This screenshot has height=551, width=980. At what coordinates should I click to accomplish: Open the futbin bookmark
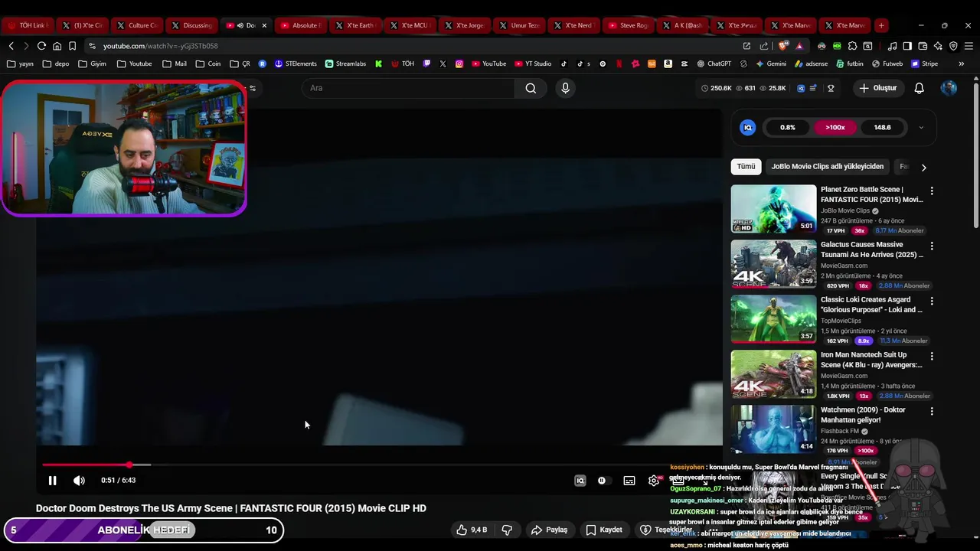pyautogui.click(x=850, y=64)
